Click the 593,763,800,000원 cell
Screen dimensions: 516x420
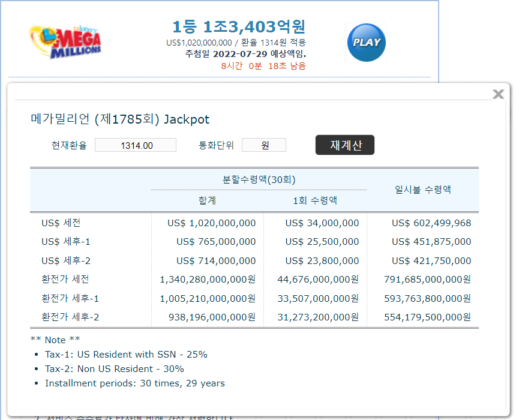pos(427,298)
